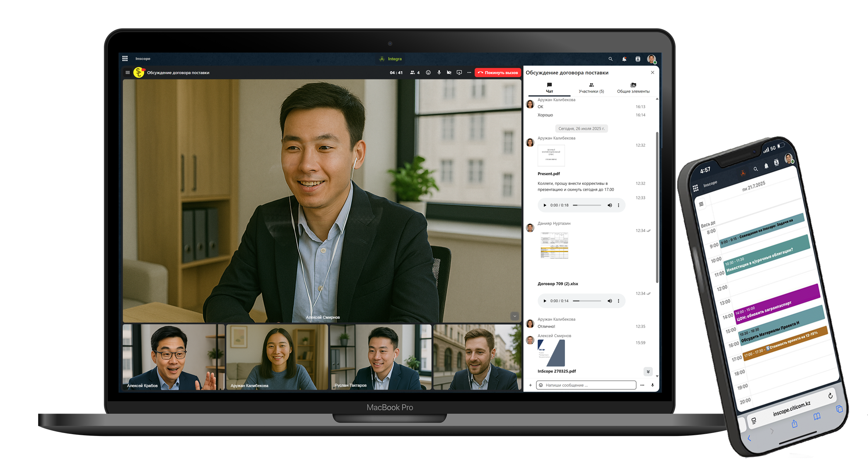
Task: Open the emoji reactions in the call toolbar
Action: [x=428, y=72]
